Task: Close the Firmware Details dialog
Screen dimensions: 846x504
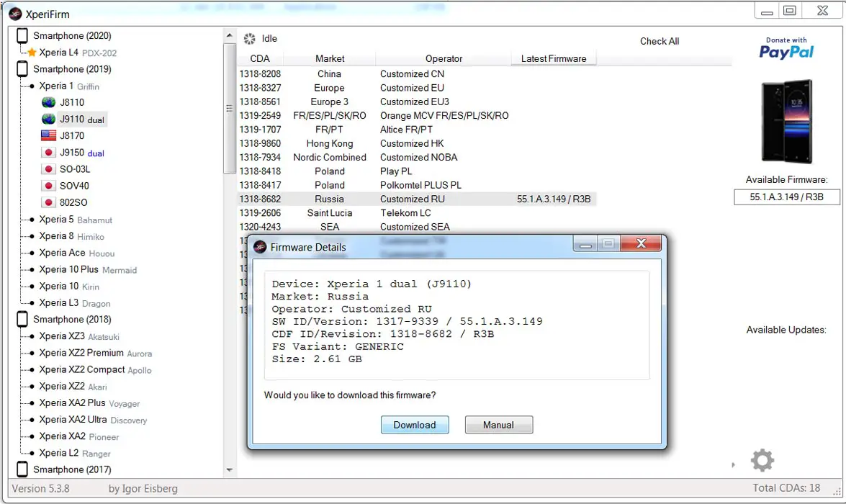Action: 641,243
